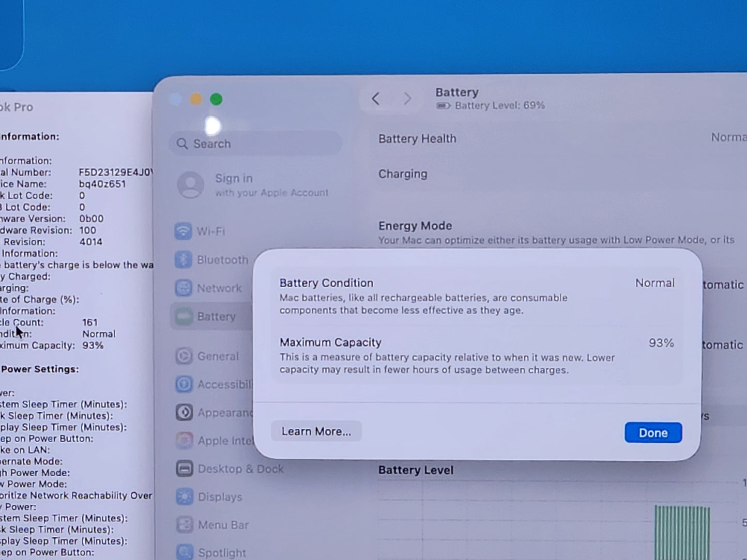Choose the Appearance icon in the sidebar
The width and height of the screenshot is (747, 560).
point(184,412)
